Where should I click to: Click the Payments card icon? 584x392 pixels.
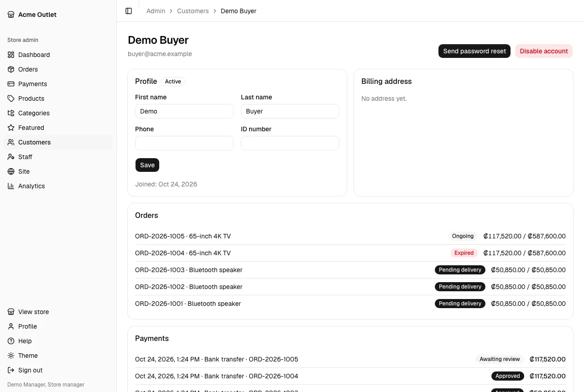point(11,84)
